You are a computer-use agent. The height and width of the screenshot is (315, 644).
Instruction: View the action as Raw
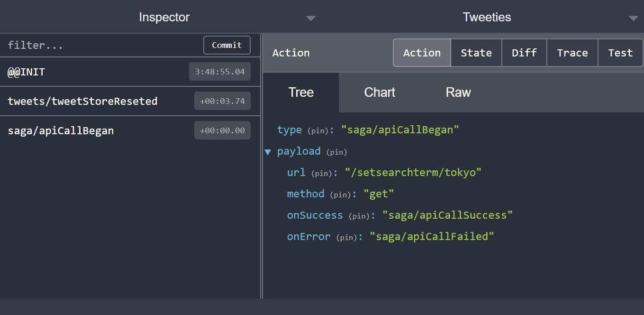(458, 93)
